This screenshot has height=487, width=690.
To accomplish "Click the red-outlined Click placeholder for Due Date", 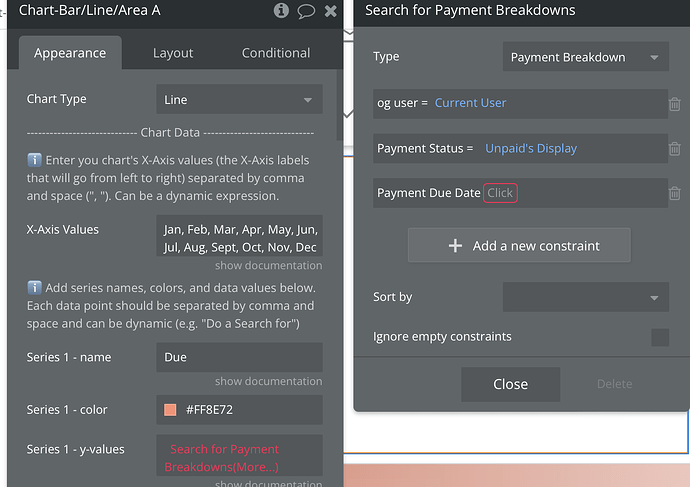I will (x=500, y=193).
